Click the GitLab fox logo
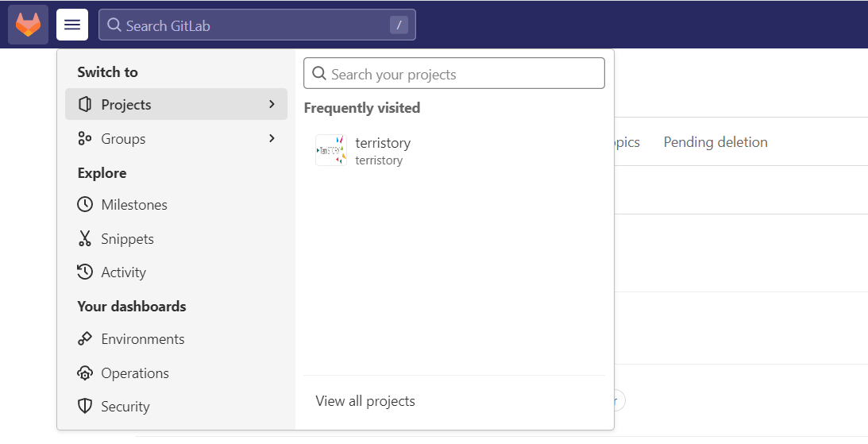868x444 pixels. [x=29, y=25]
